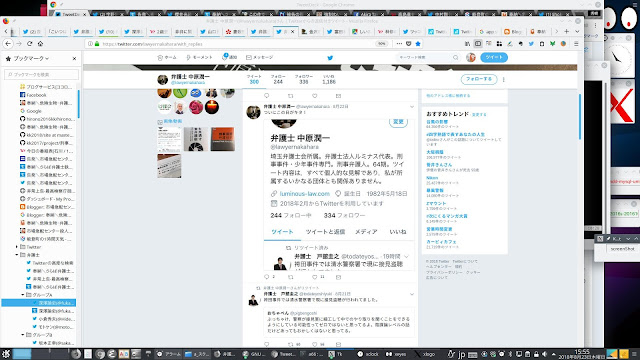Image resolution: width=640 pixels, height=360 pixels.
Task: Open the page actions three-dot menu
Action: pyautogui.click(x=399, y=44)
